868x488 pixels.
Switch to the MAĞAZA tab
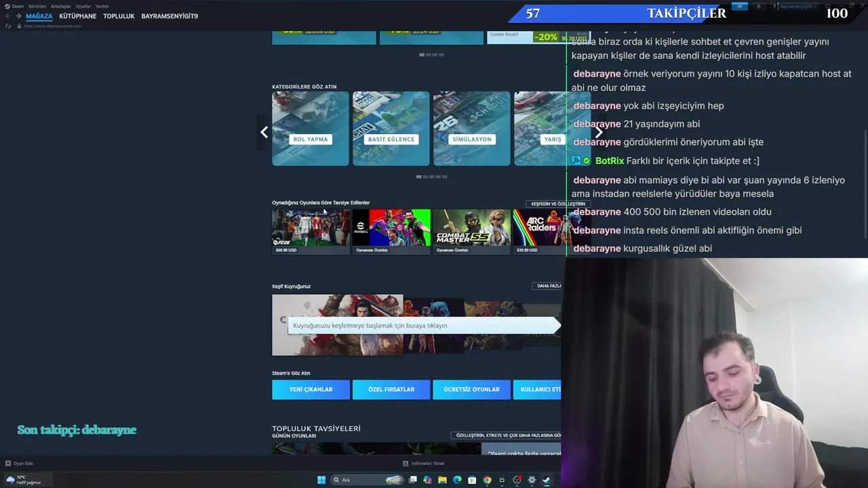pos(39,16)
